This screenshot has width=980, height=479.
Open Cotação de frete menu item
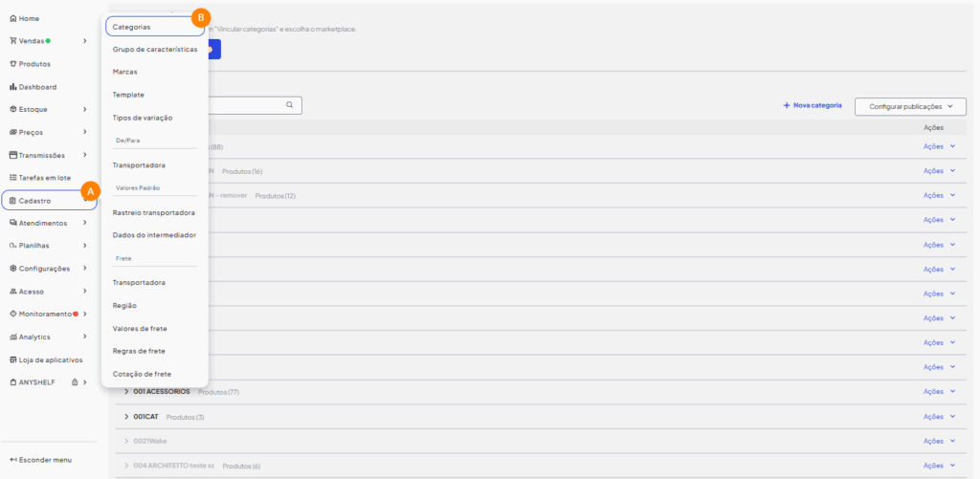tap(142, 374)
